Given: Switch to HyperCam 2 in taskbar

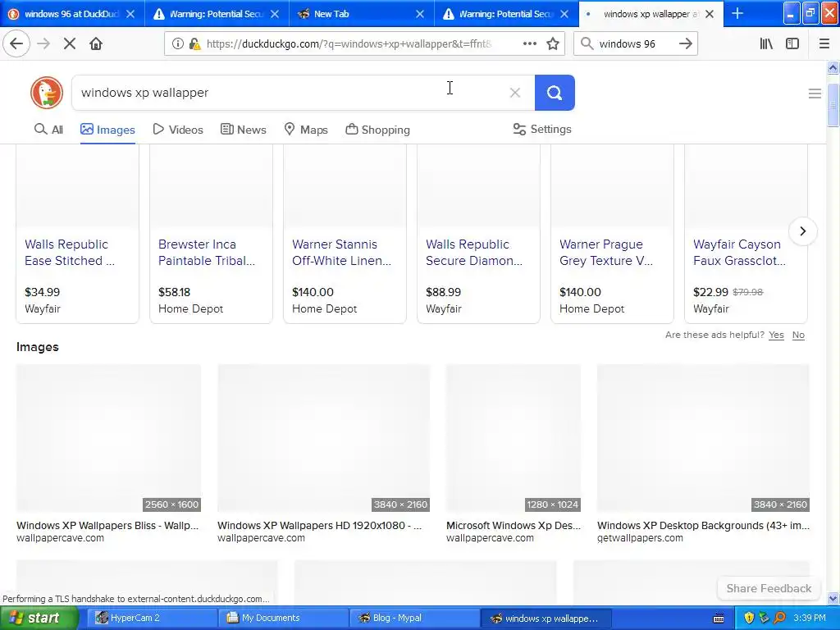Looking at the screenshot, I should coord(153,618).
